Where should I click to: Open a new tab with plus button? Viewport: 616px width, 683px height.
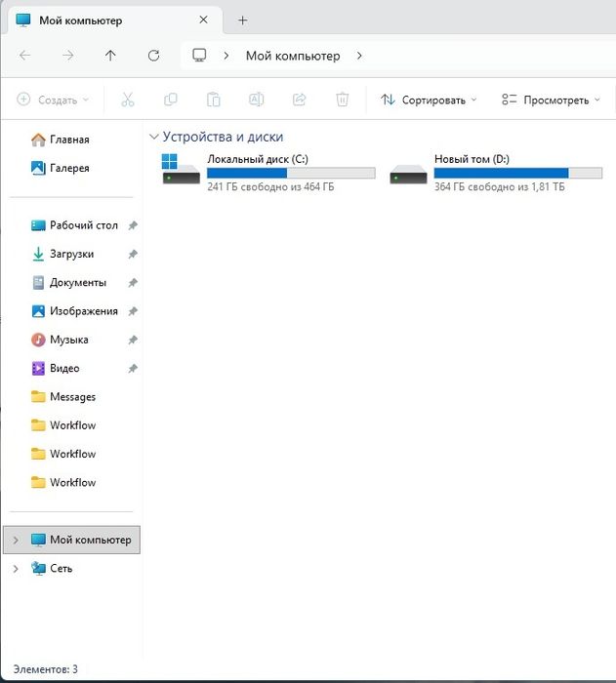pyautogui.click(x=243, y=20)
